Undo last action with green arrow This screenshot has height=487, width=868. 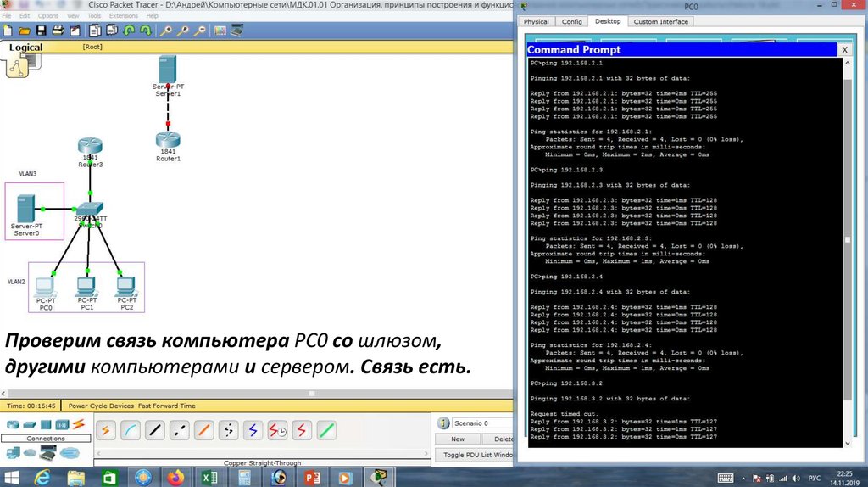point(129,31)
